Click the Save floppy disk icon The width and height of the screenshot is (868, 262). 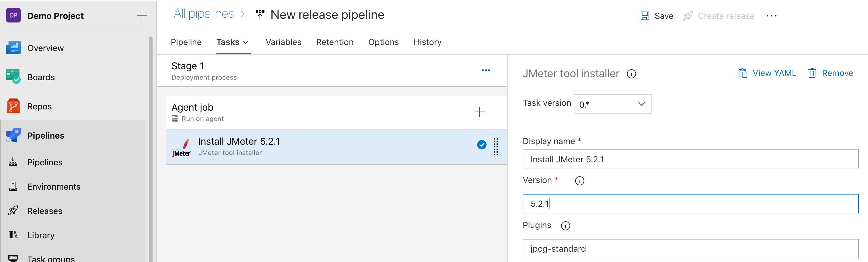pos(645,16)
